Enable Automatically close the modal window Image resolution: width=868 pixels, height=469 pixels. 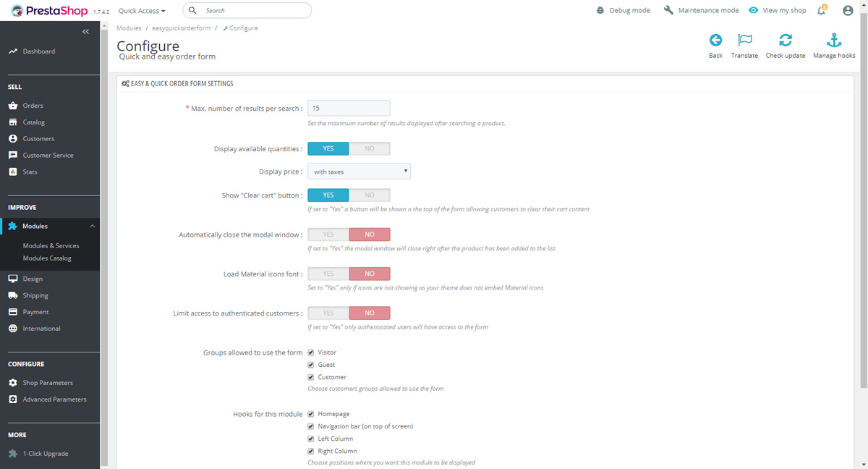(x=328, y=234)
